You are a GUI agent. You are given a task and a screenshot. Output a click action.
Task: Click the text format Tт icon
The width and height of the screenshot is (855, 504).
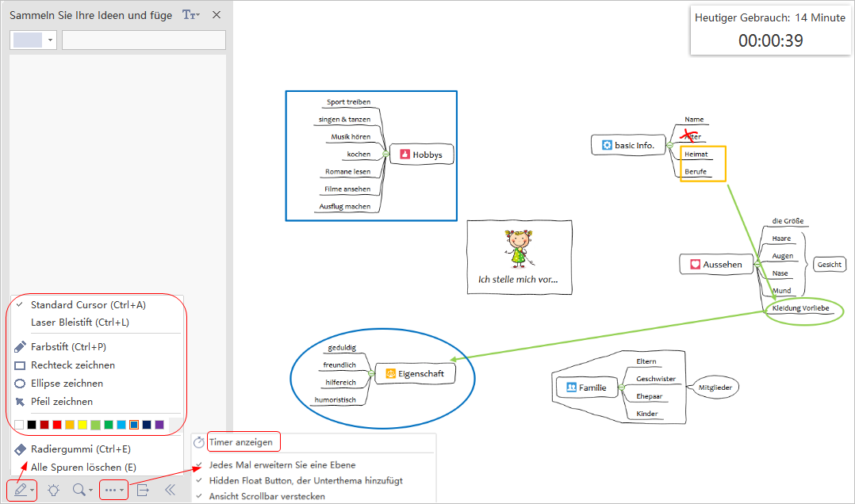189,15
